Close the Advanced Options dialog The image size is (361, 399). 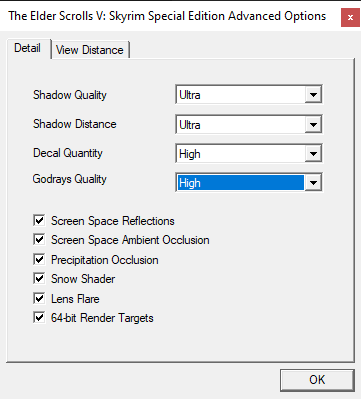click(x=350, y=17)
